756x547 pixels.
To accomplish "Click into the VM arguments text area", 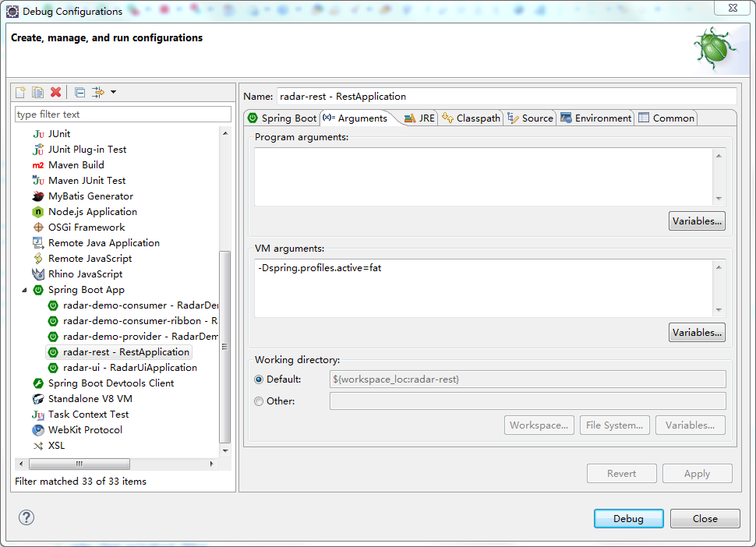I will pyautogui.click(x=483, y=288).
